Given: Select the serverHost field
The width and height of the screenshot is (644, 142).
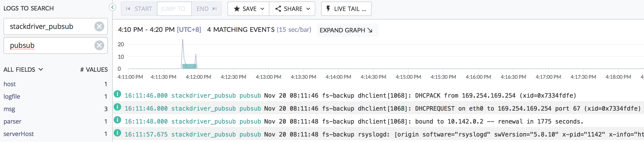Looking at the screenshot, I should (19, 134).
